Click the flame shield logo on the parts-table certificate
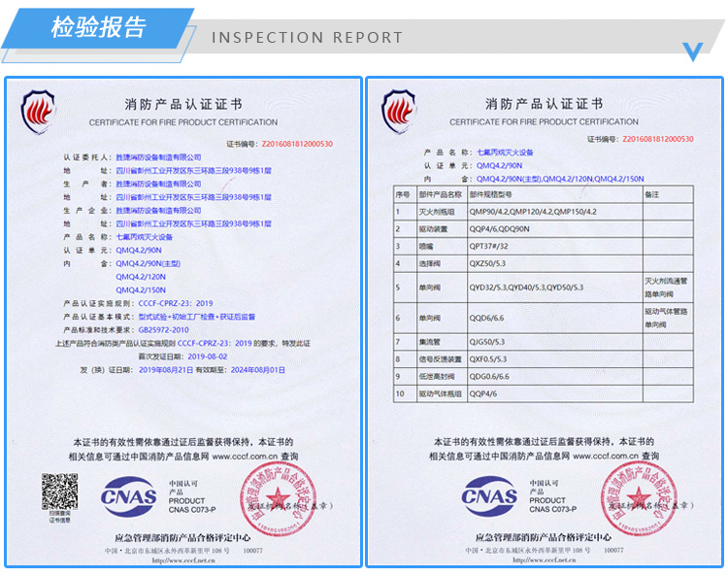This screenshot has width=728, height=577. pyautogui.click(x=398, y=112)
